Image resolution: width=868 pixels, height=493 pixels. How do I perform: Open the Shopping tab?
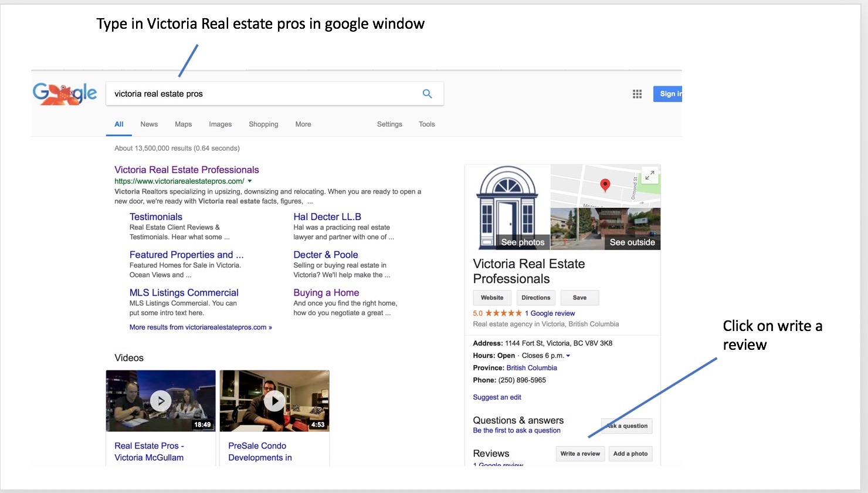point(263,124)
